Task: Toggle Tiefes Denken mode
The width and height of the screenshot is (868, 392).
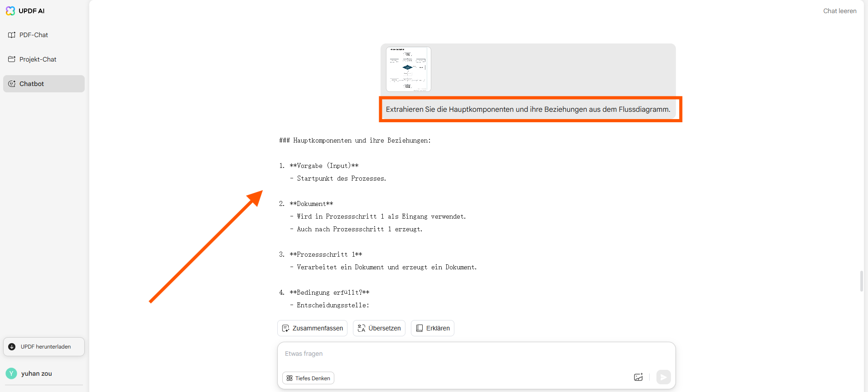Action: click(x=308, y=378)
